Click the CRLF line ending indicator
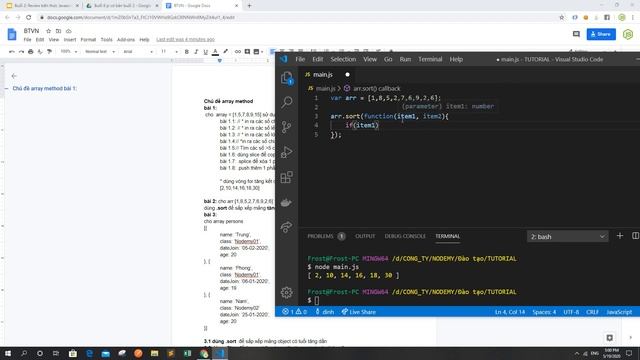The width and height of the screenshot is (640, 360). [592, 312]
